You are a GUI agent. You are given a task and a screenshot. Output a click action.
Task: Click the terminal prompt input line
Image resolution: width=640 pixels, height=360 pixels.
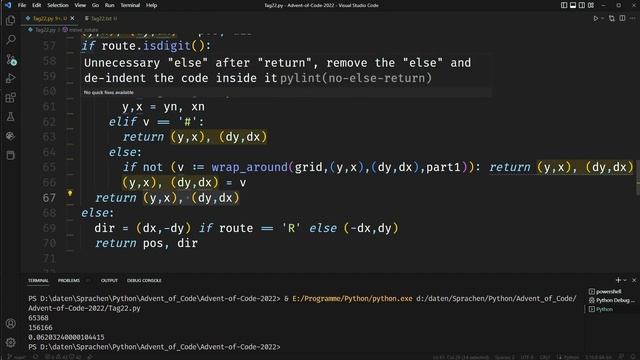(x=154, y=347)
